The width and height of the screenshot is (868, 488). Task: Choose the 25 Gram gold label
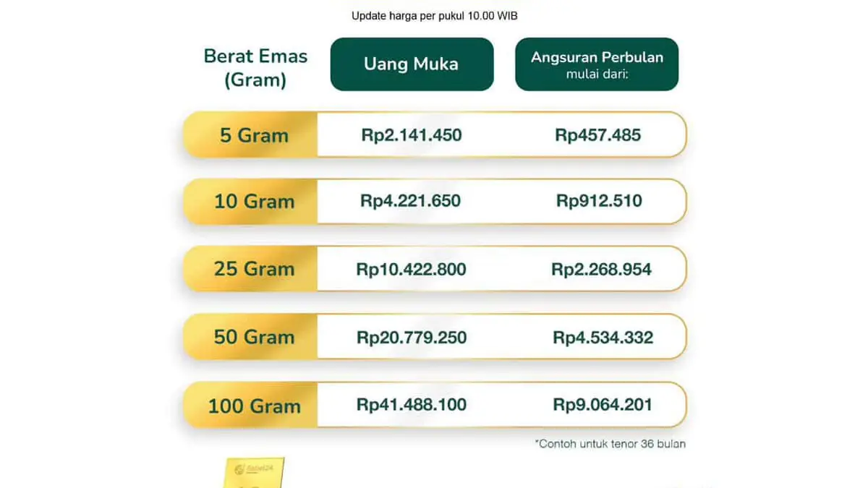click(x=254, y=269)
